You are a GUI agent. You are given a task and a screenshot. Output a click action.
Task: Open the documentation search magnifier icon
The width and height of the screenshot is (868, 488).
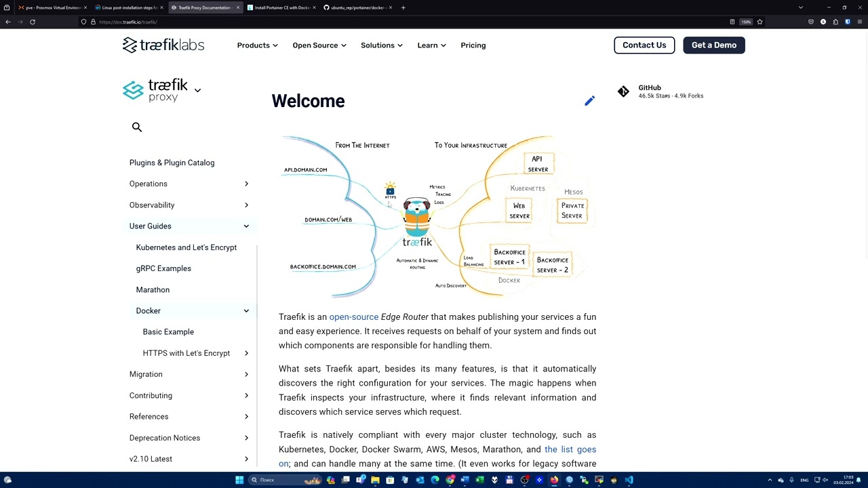click(137, 127)
